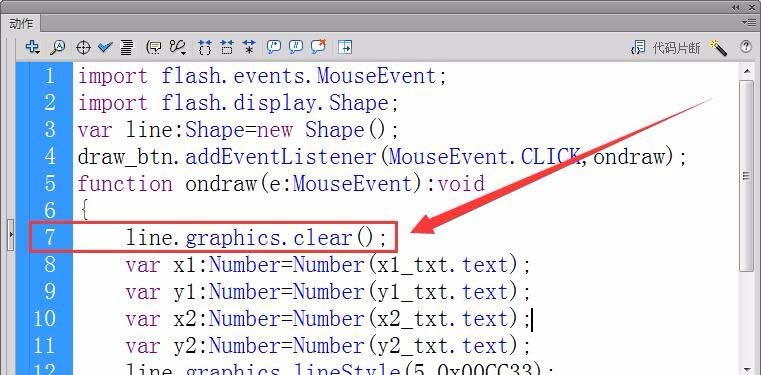Apply block comment icon
761x375 pixels.
[274, 47]
